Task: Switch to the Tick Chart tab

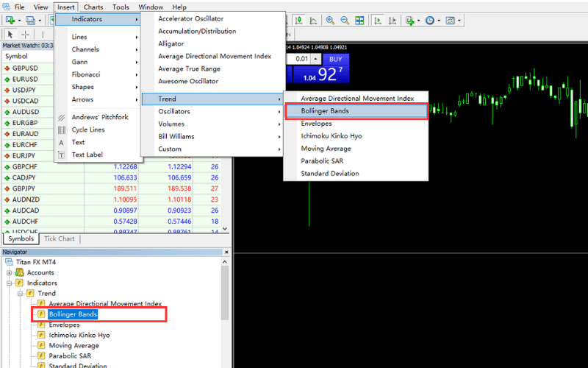Action: click(x=60, y=238)
